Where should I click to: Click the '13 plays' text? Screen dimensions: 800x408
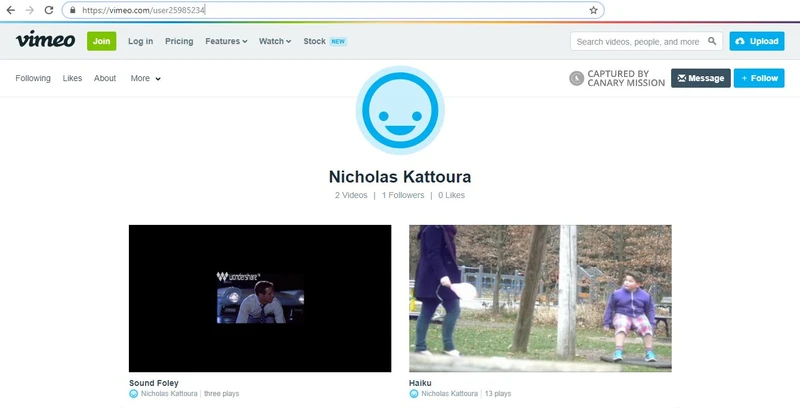tap(497, 394)
